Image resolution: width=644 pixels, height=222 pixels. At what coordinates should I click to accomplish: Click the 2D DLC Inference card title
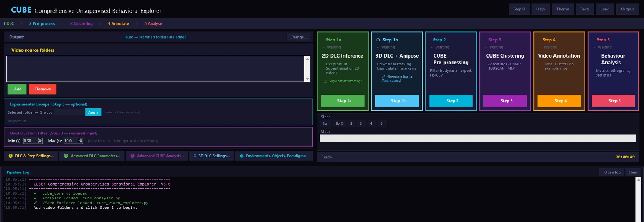pos(342,56)
